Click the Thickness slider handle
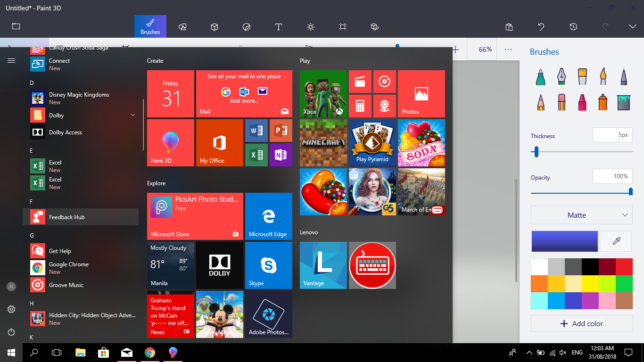Viewport: 644px width, 362px height. [x=536, y=152]
